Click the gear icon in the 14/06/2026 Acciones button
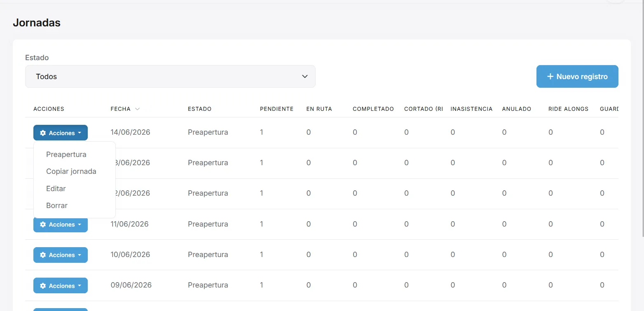The width and height of the screenshot is (644, 311). pos(43,133)
